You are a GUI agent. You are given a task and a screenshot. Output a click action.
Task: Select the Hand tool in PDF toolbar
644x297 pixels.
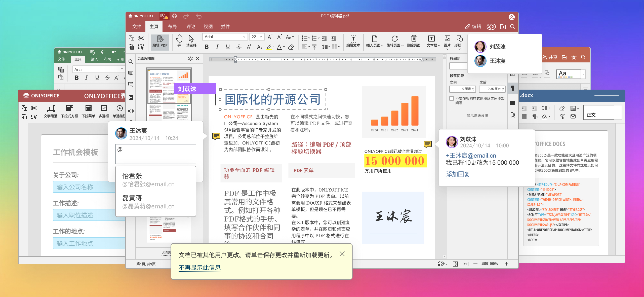pos(179,41)
